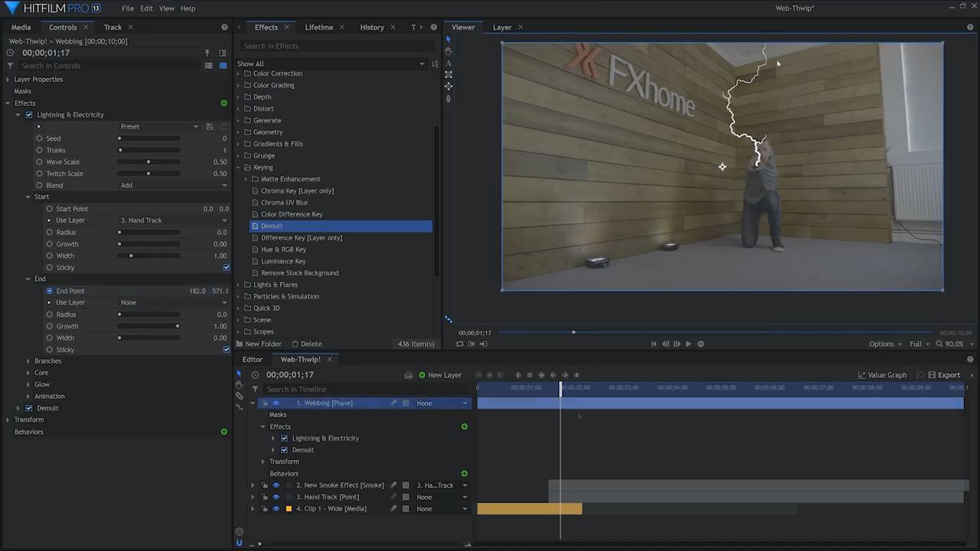Screen dimensions: 980x551
Task: Play the viewer preview
Action: (688, 344)
